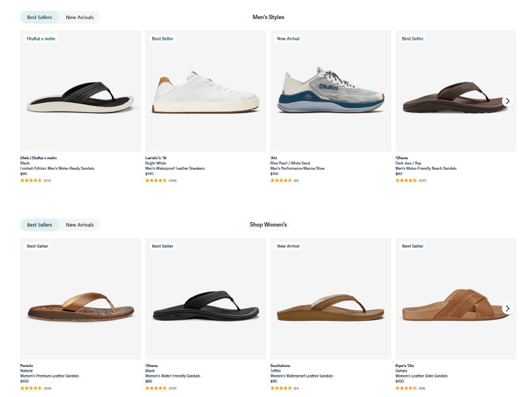Click "Limited-Edition: Men's Water-Ready Sandals" text
Viewport: 532px width, 397px height.
tap(57, 168)
